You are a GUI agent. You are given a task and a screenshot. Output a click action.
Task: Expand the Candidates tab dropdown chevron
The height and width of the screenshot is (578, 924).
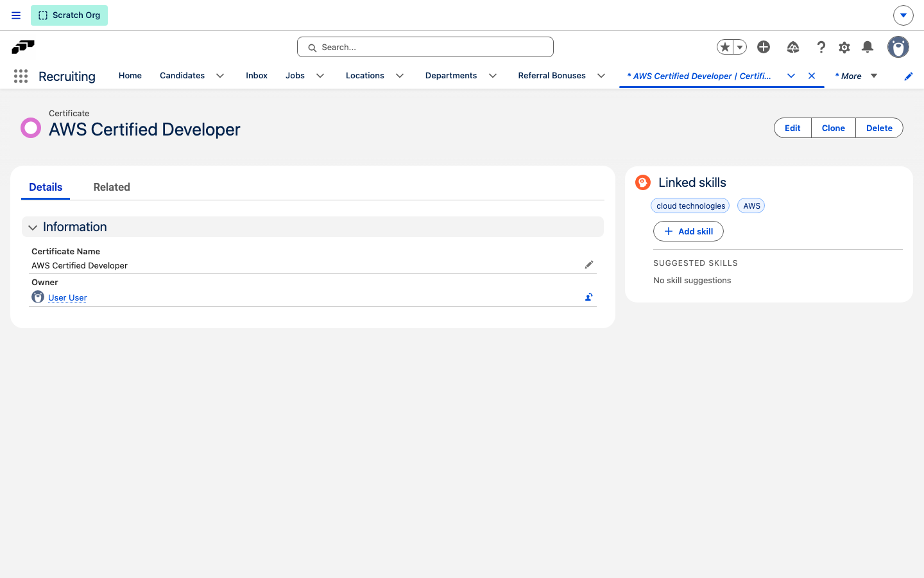[220, 76]
